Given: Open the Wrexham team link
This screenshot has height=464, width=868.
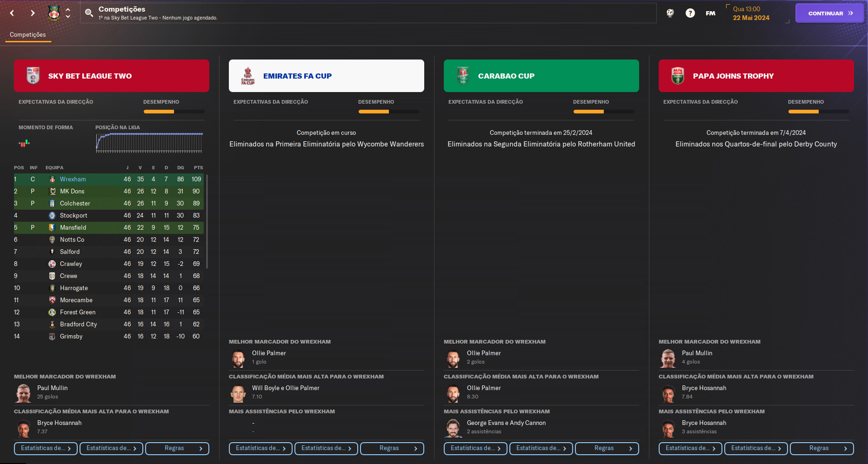Looking at the screenshot, I should (x=73, y=179).
